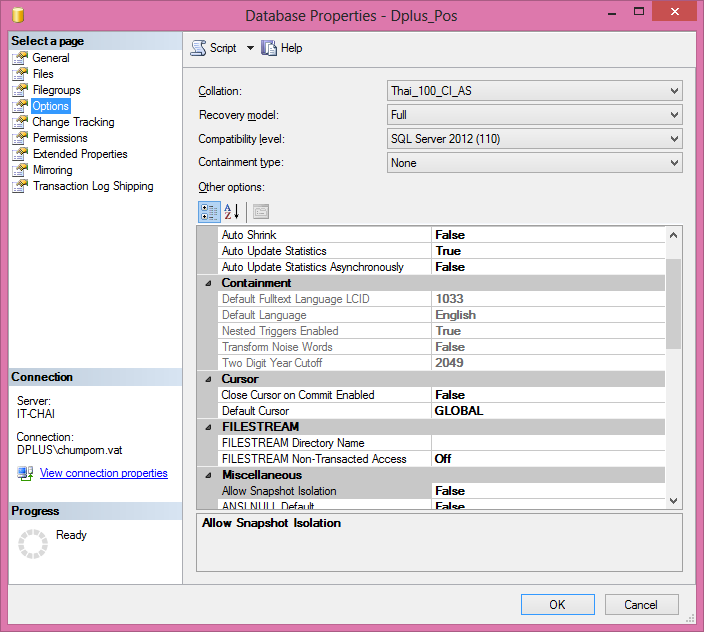The height and width of the screenshot is (632, 704).
Task: Open the Files page
Action: pos(43,74)
